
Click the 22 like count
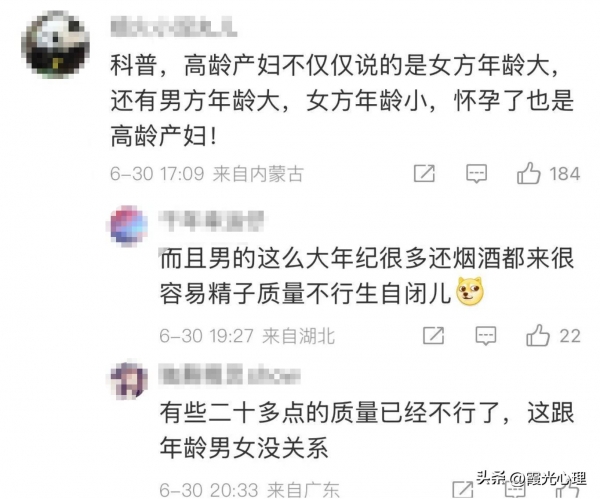click(570, 336)
